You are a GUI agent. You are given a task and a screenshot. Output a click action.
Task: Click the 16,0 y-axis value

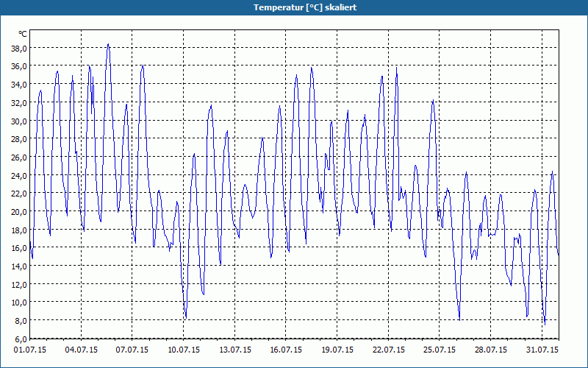19,248
